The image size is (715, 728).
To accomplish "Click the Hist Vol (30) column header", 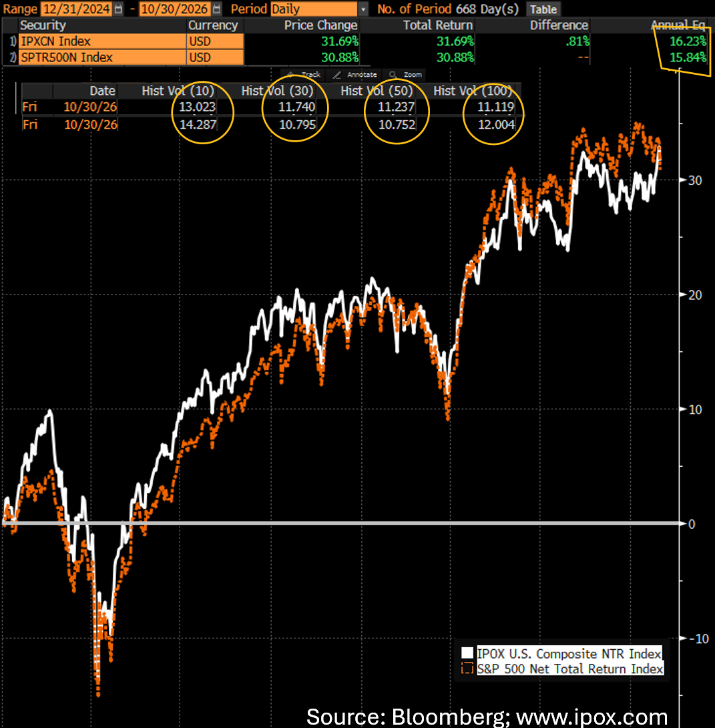I will click(277, 91).
